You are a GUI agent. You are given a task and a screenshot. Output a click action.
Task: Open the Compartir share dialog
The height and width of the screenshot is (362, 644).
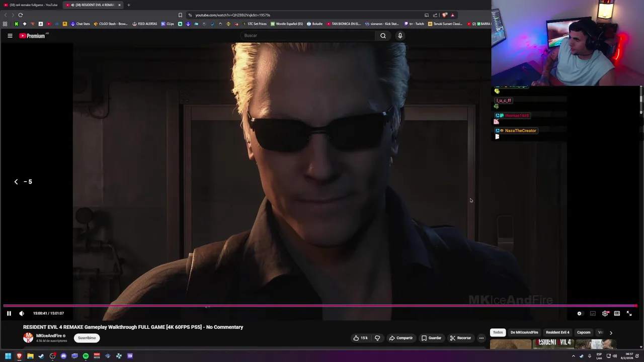click(400, 338)
